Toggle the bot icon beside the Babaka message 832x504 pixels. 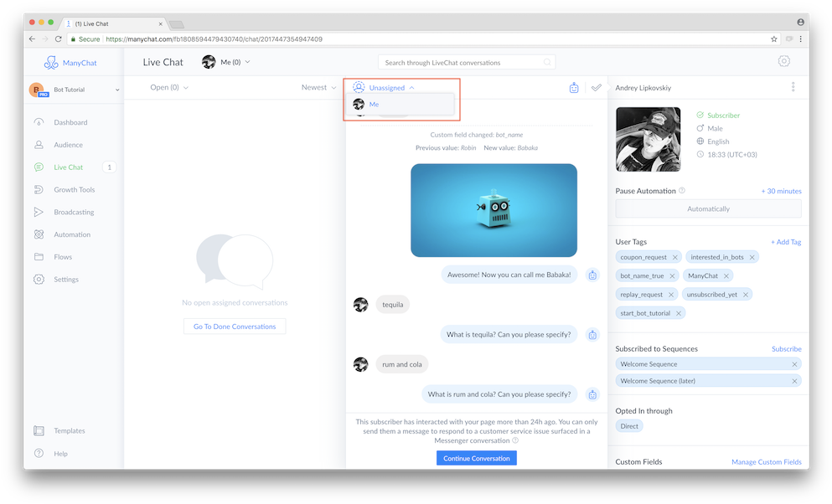click(x=593, y=274)
